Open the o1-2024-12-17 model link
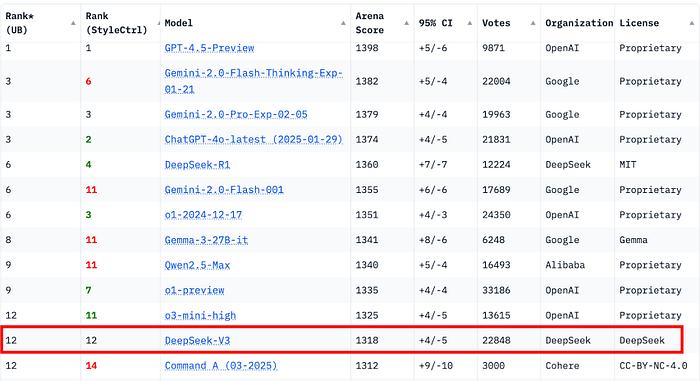This screenshot has height=382, width=700. click(203, 215)
